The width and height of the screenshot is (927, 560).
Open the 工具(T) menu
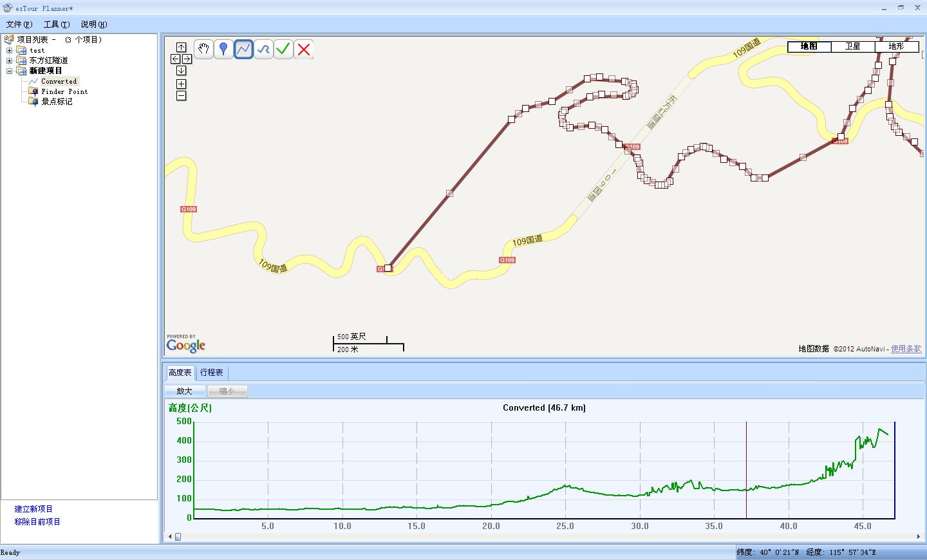tap(56, 24)
